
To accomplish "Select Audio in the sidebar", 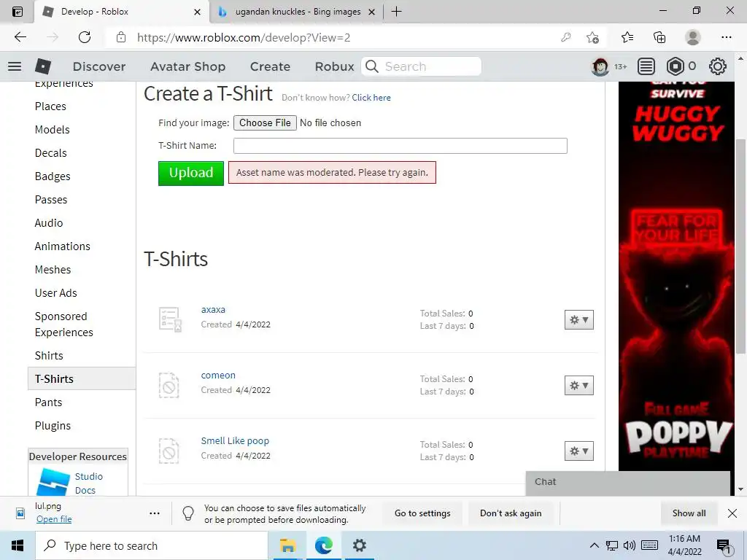I will 49,223.
